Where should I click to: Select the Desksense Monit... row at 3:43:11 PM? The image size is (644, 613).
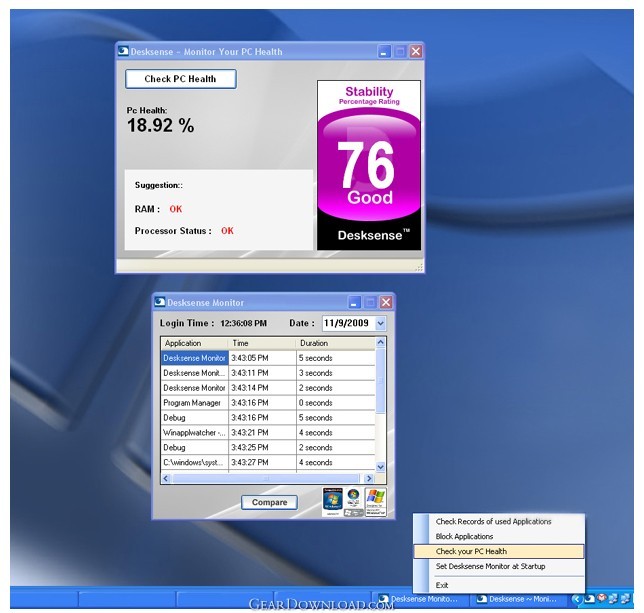[268, 373]
